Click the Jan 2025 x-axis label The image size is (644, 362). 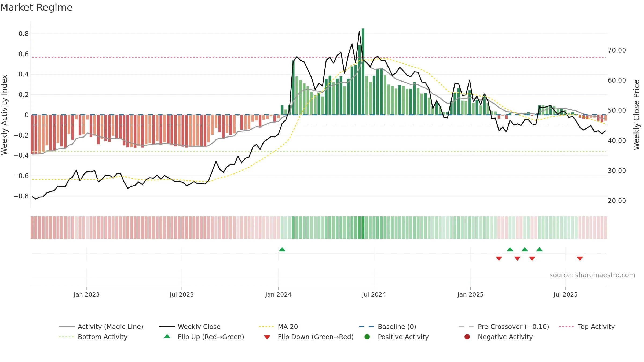click(x=470, y=294)
